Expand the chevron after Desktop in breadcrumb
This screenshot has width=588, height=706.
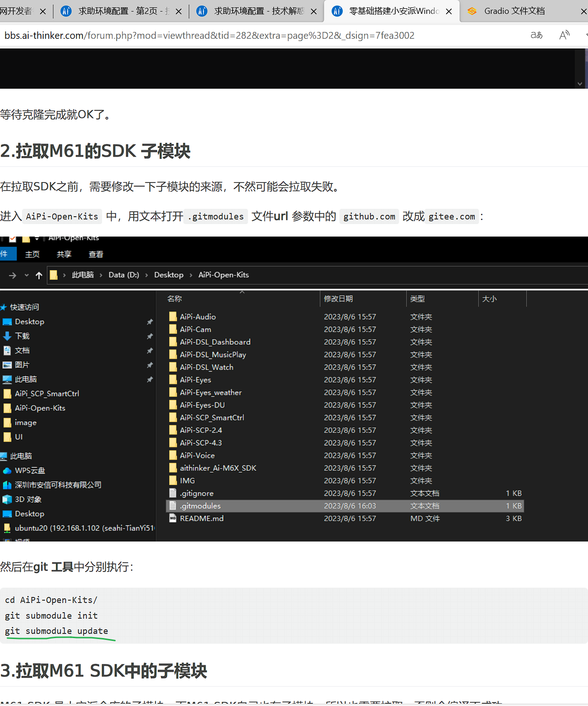[191, 275]
